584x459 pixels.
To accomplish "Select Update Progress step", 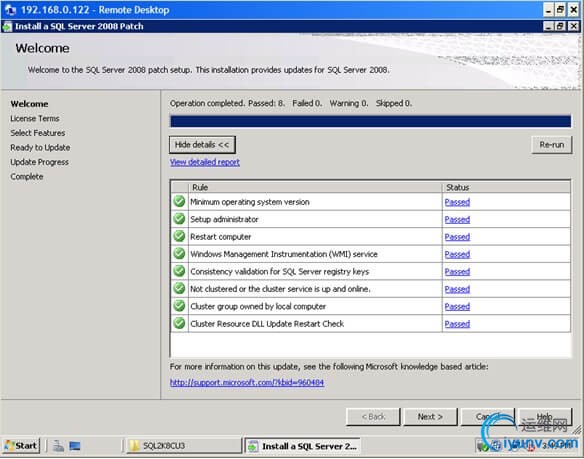I will (39, 162).
